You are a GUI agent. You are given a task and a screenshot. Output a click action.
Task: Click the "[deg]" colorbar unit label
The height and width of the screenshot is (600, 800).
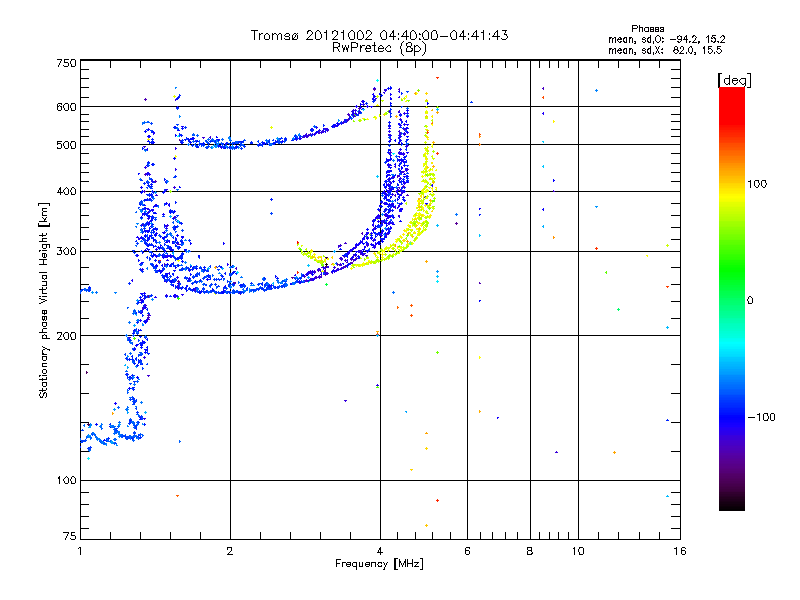734,80
